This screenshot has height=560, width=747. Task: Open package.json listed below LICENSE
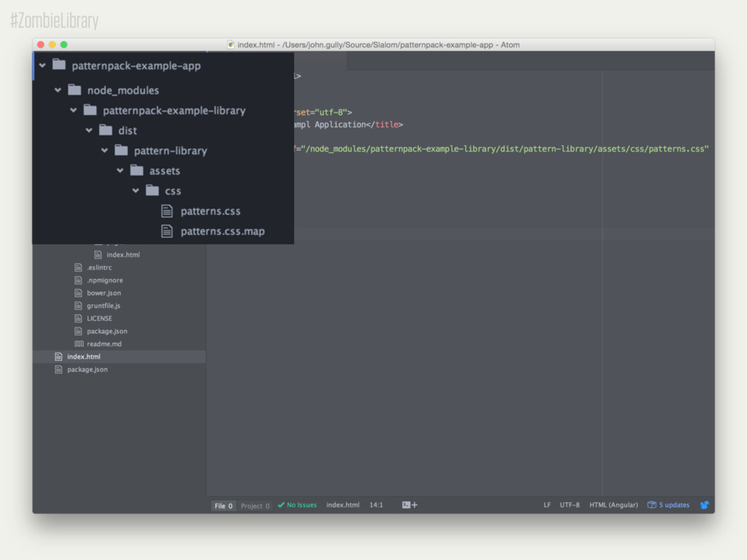(107, 331)
